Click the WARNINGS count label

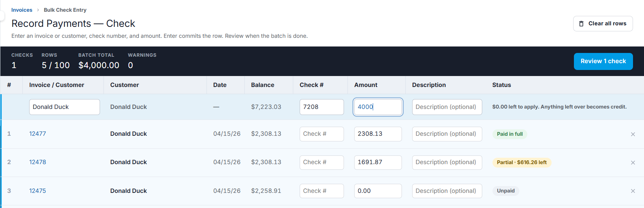click(142, 55)
